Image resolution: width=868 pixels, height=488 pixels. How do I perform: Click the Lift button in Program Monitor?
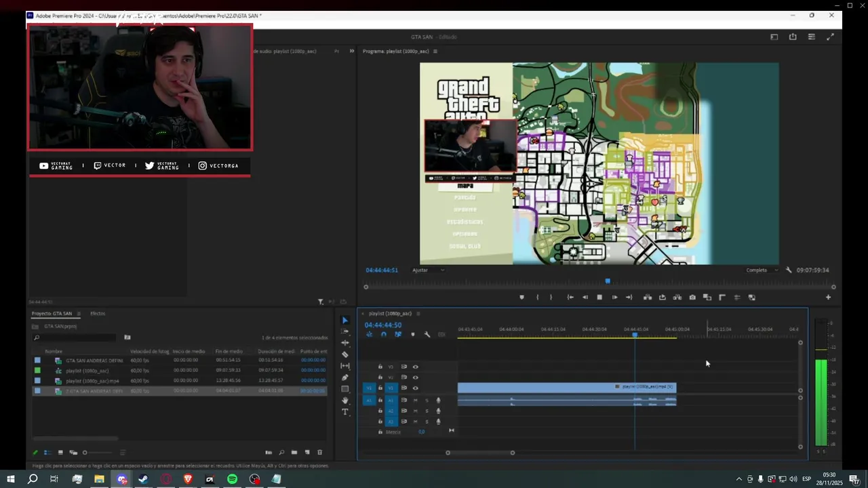coord(648,297)
